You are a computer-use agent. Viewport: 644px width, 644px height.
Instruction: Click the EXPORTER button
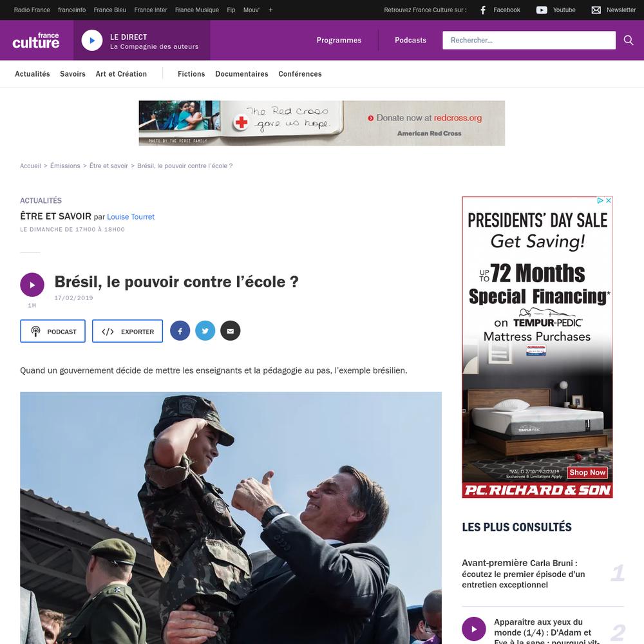click(128, 331)
